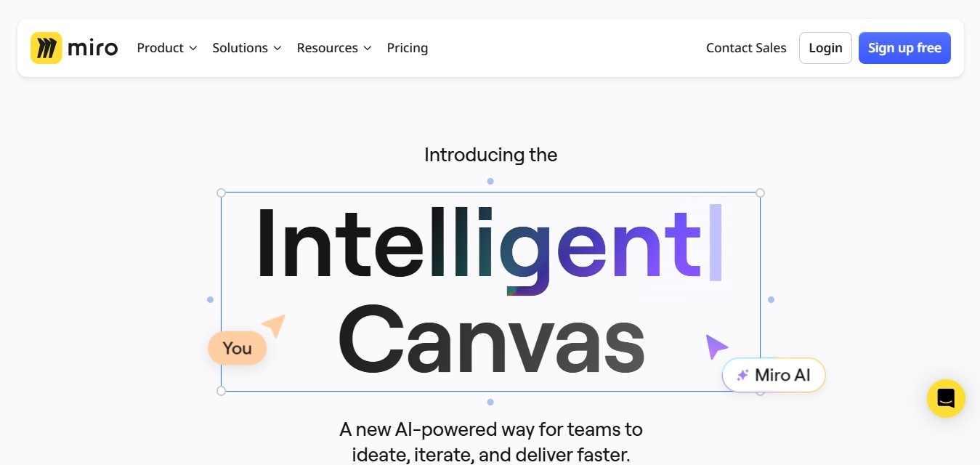The height and width of the screenshot is (465, 980).
Task: Click the orange You cursor arrow
Action: pyautogui.click(x=275, y=325)
